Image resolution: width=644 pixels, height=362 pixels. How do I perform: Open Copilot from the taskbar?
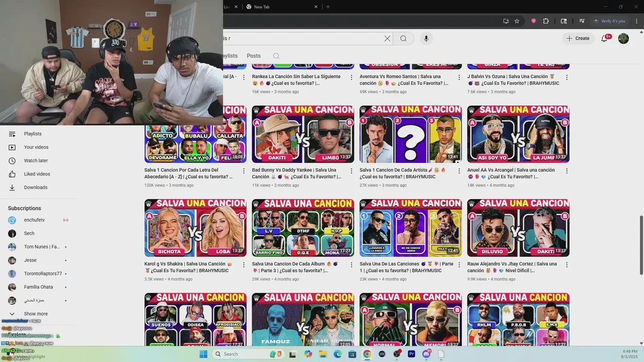coord(308,354)
